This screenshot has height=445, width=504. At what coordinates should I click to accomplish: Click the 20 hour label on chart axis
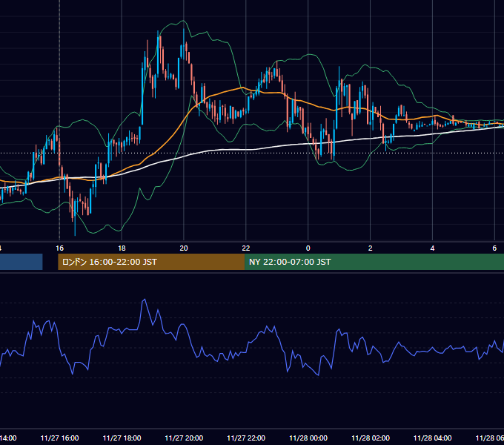click(x=184, y=248)
